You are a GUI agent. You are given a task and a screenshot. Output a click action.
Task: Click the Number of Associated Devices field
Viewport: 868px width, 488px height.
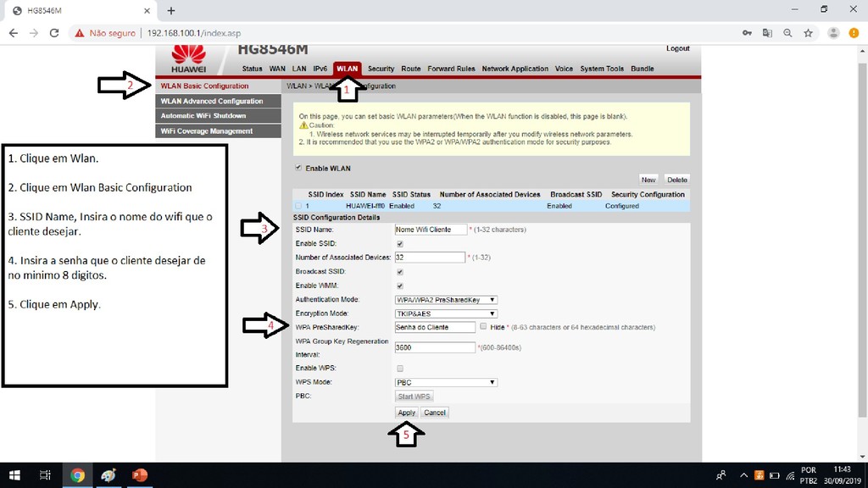tap(430, 258)
